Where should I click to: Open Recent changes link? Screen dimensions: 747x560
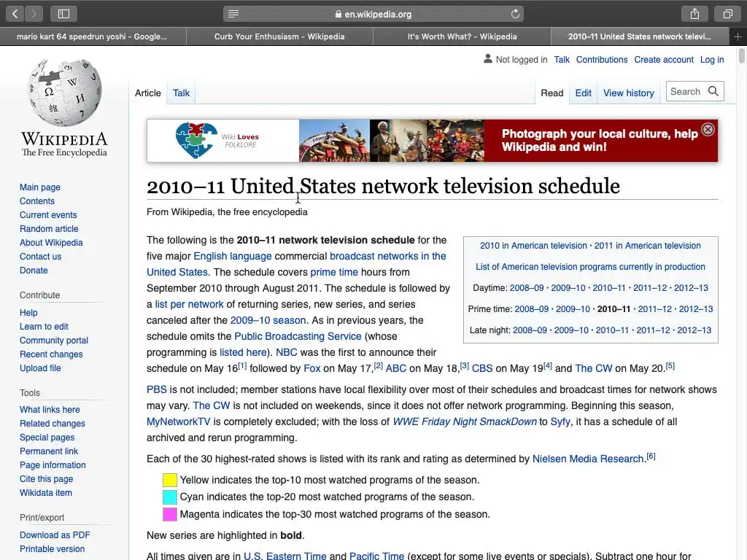(x=51, y=354)
